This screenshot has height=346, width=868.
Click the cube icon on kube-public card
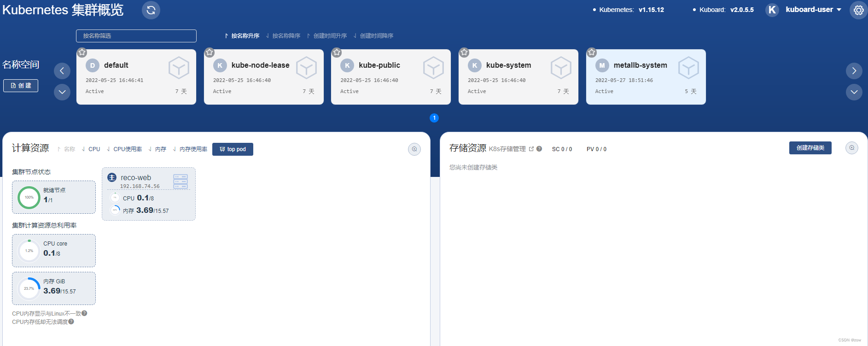433,68
